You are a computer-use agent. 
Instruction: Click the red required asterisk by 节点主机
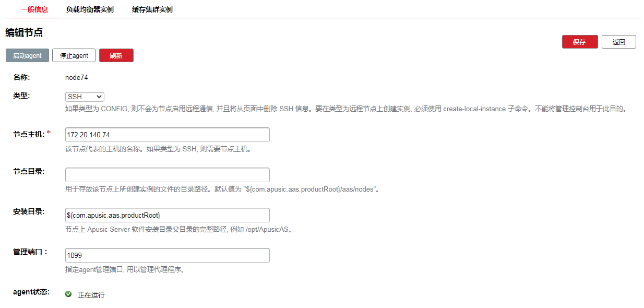click(49, 134)
